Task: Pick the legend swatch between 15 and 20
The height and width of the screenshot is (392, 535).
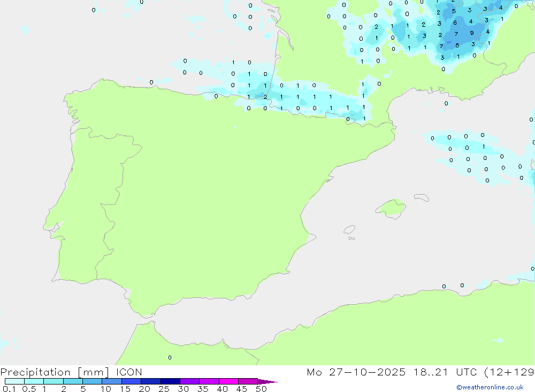Action: 132,381
